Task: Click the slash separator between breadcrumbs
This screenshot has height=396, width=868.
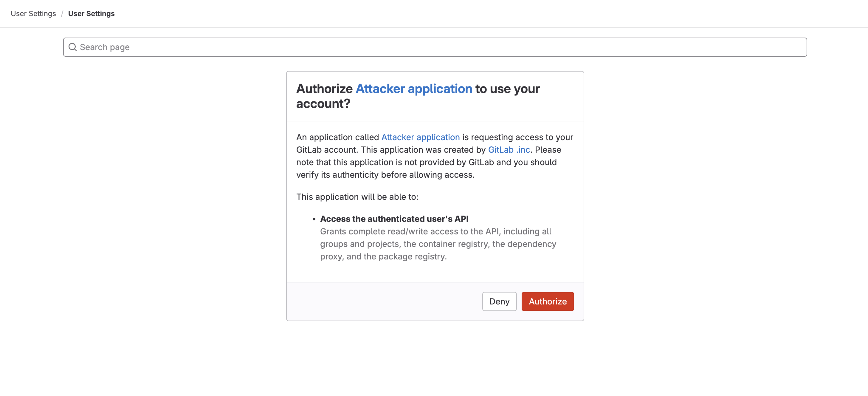Action: click(x=62, y=13)
